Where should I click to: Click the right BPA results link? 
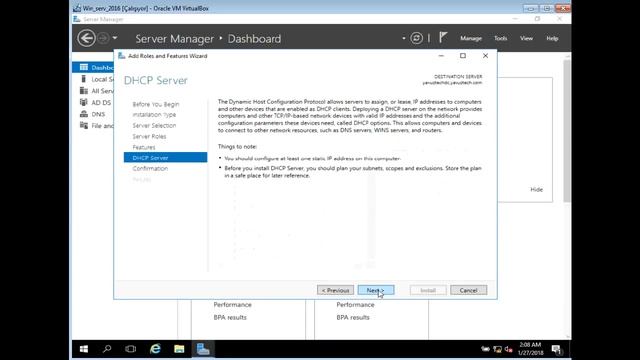click(353, 317)
